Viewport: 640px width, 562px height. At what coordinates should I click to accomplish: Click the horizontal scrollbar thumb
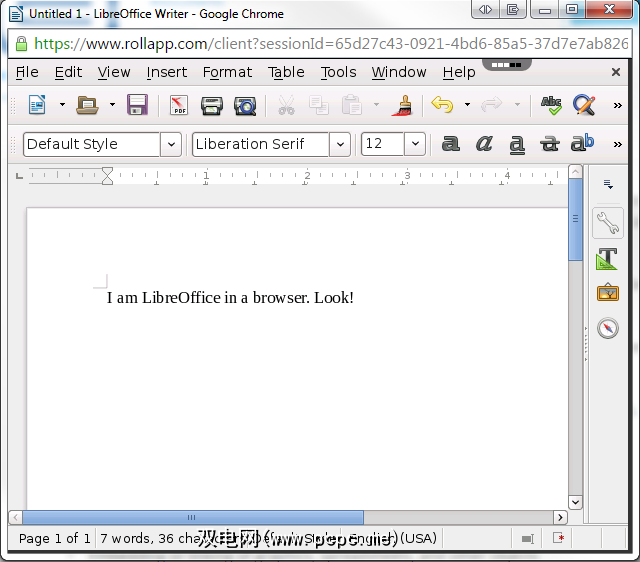(x=193, y=518)
